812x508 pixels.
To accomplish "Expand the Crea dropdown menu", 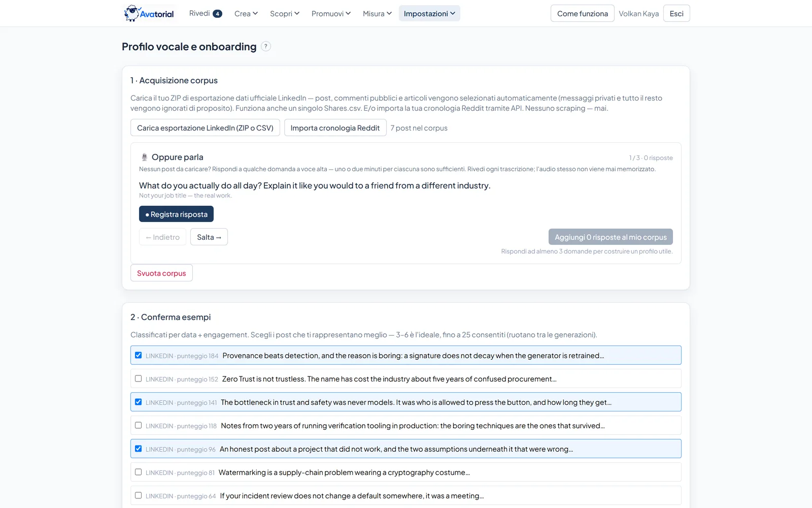I will pos(246,14).
